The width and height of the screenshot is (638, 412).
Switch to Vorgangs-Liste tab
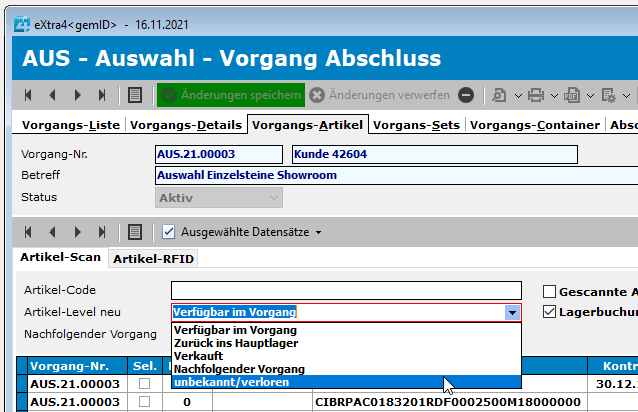(x=71, y=125)
